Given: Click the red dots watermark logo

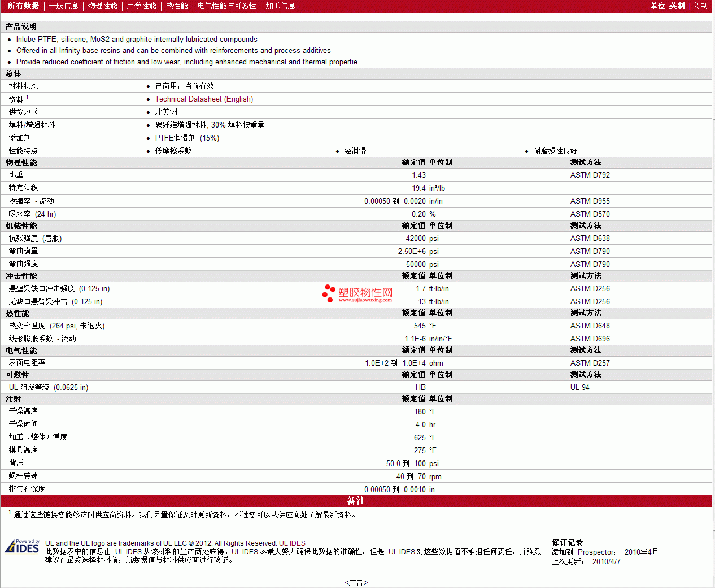Looking at the screenshot, I should pos(329,293).
